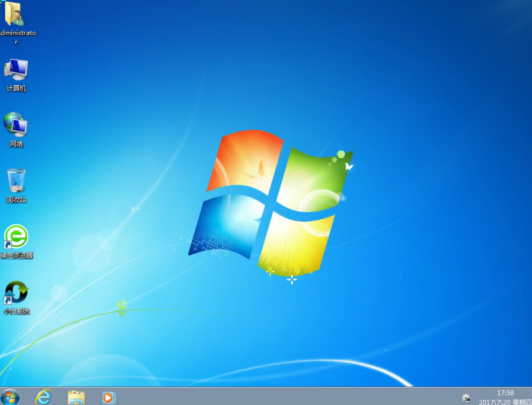Click the device setup tray icon

point(466,398)
